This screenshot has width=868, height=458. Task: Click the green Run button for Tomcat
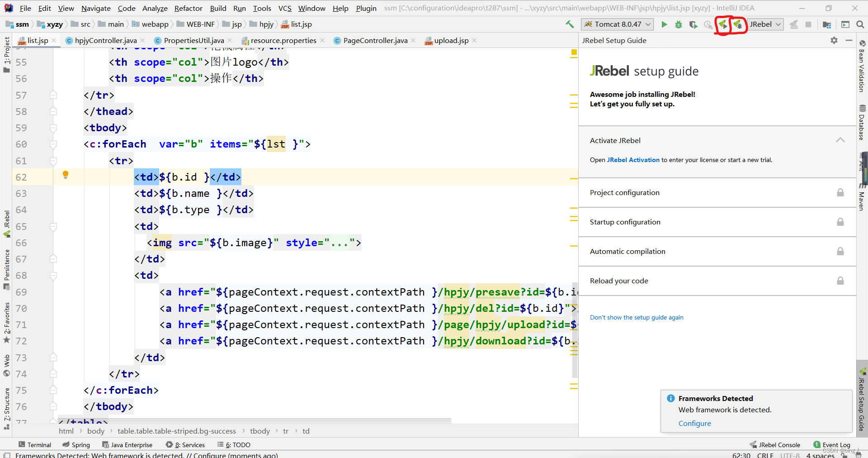[664, 24]
